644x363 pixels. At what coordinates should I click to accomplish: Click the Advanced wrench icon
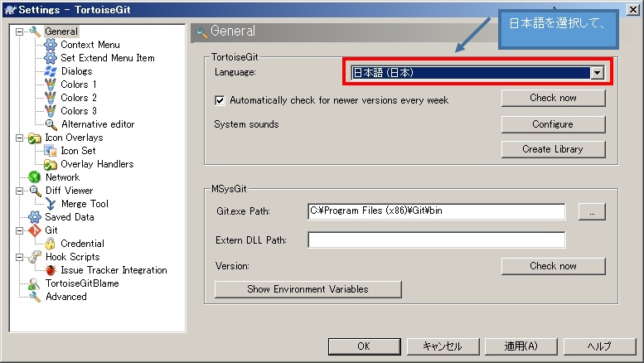pos(35,297)
